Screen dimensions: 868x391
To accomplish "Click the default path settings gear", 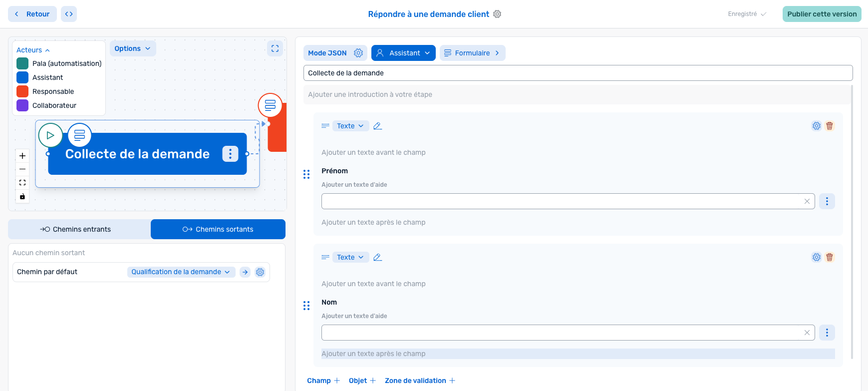I will (260, 272).
